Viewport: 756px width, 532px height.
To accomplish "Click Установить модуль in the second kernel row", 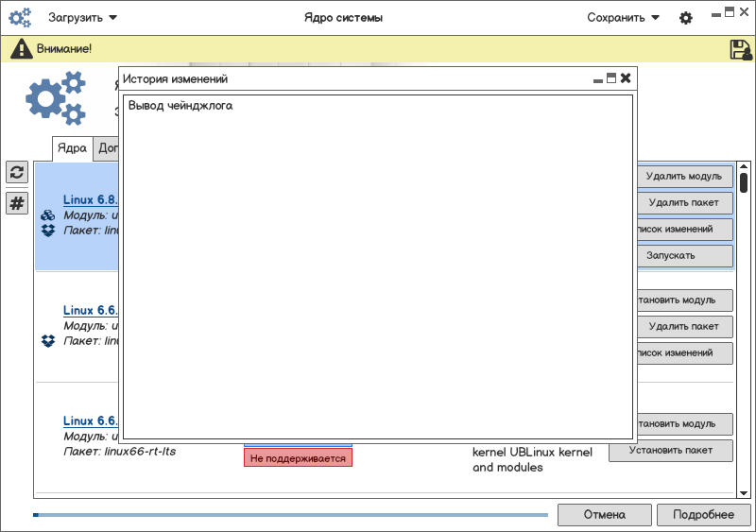I will coord(684,300).
